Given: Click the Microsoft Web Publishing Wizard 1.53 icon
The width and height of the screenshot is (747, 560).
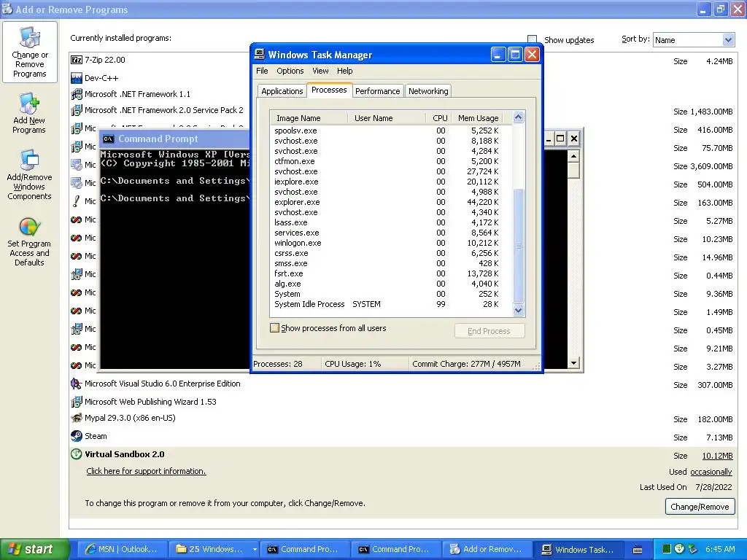Looking at the screenshot, I should pyautogui.click(x=76, y=402).
